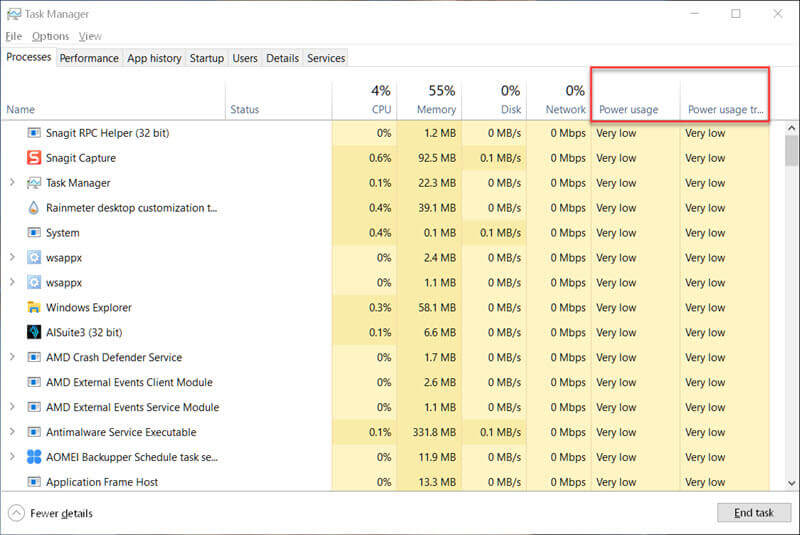This screenshot has height=535, width=800.
Task: Open the Options menu
Action: [x=50, y=36]
